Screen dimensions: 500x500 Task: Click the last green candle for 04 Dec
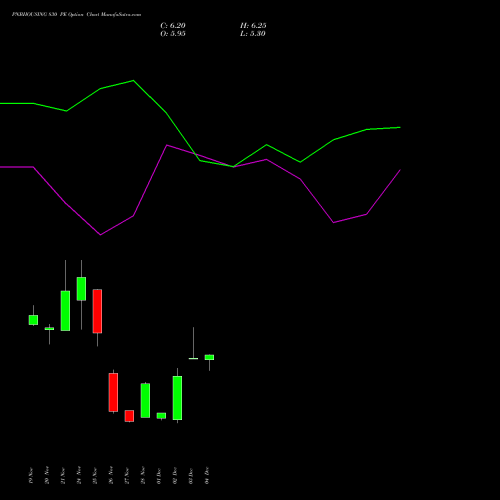[x=209, y=357]
